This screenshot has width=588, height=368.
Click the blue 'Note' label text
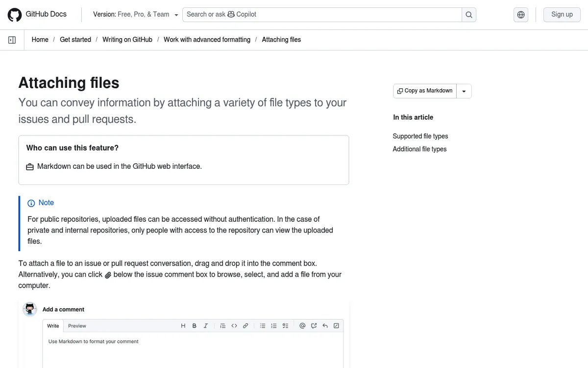pyautogui.click(x=46, y=203)
